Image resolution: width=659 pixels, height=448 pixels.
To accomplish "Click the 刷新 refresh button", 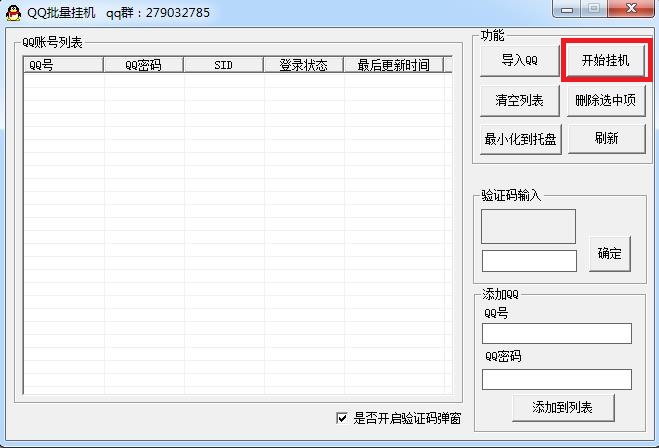I will coord(606,138).
